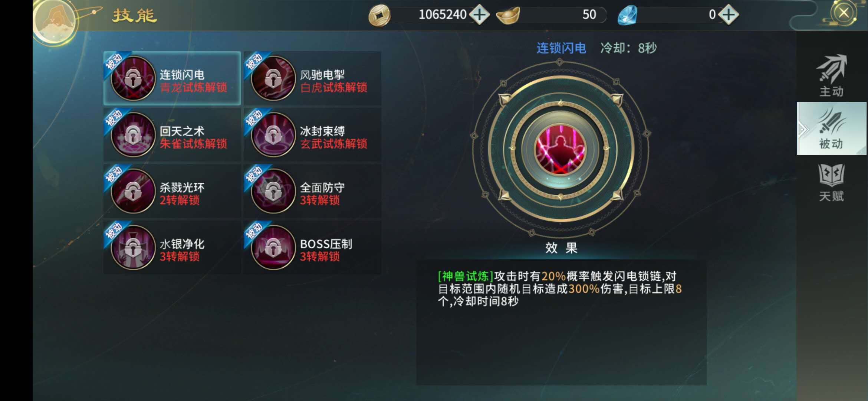Tap the copper coin currency icon
This screenshot has height=401, width=868.
pos(379,16)
